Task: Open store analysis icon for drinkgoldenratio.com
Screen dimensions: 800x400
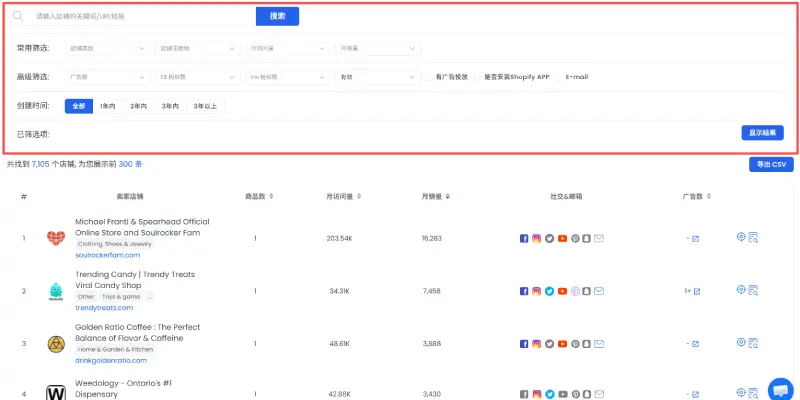Action: [x=753, y=343]
